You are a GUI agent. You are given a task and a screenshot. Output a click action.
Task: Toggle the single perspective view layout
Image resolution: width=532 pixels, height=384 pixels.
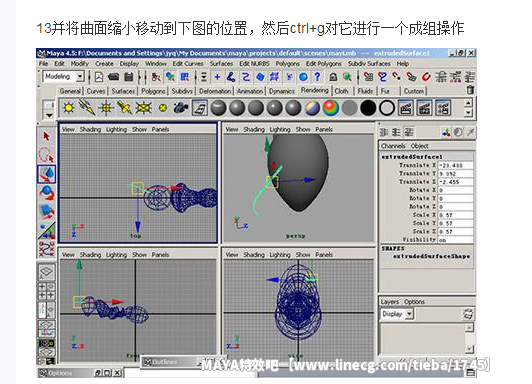click(46, 272)
